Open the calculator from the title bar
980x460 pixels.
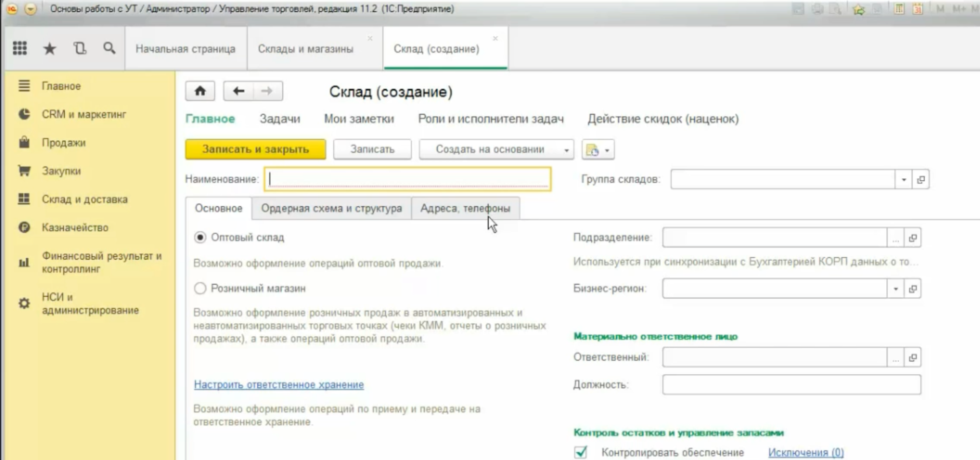(899, 8)
